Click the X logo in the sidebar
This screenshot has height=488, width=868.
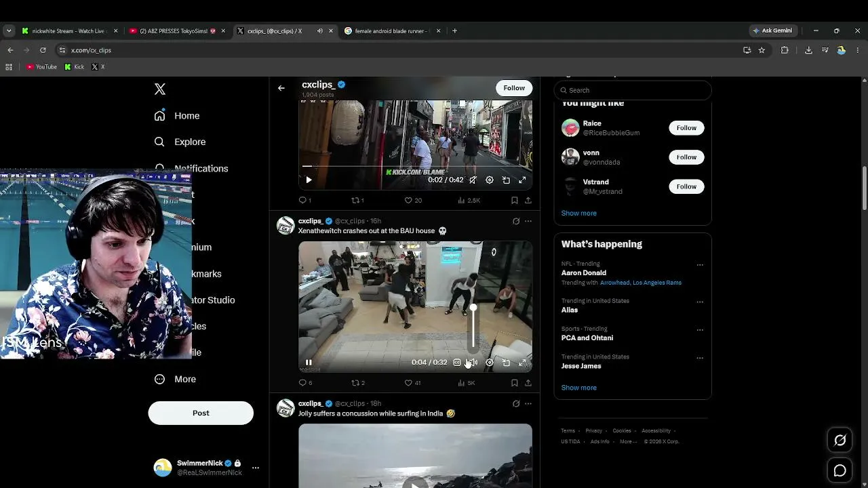(160, 89)
